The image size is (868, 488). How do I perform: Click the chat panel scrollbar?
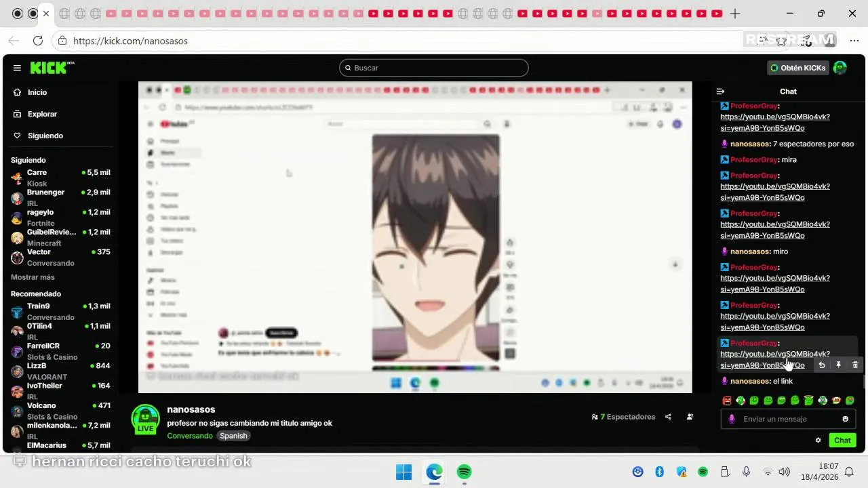tap(863, 382)
